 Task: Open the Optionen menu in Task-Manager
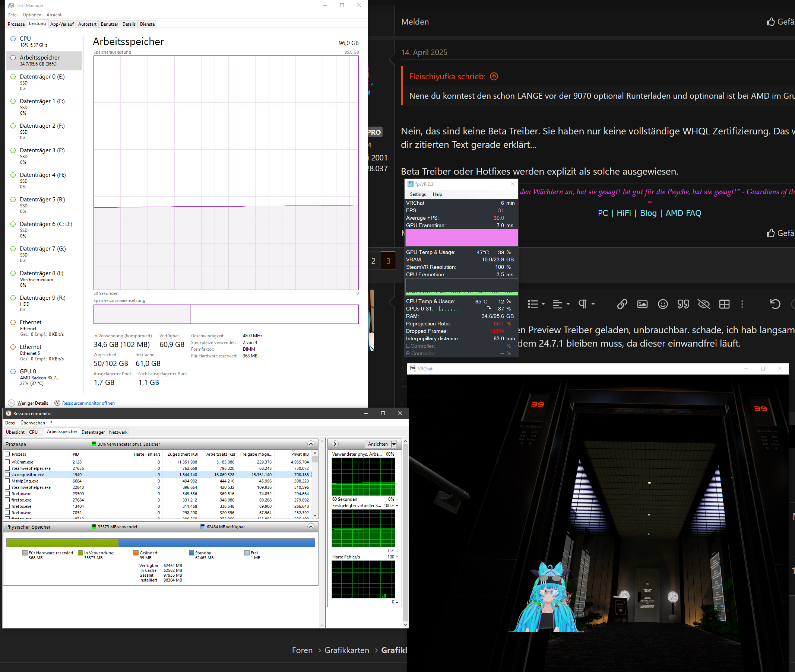32,15
